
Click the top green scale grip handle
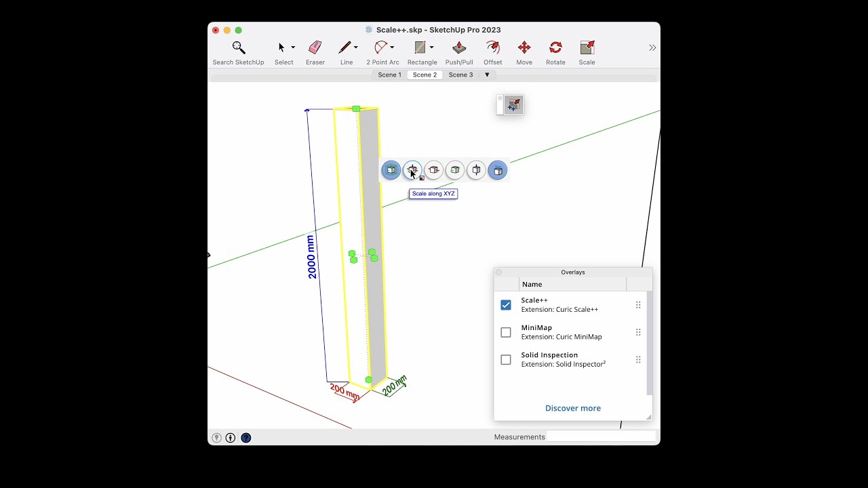(356, 109)
